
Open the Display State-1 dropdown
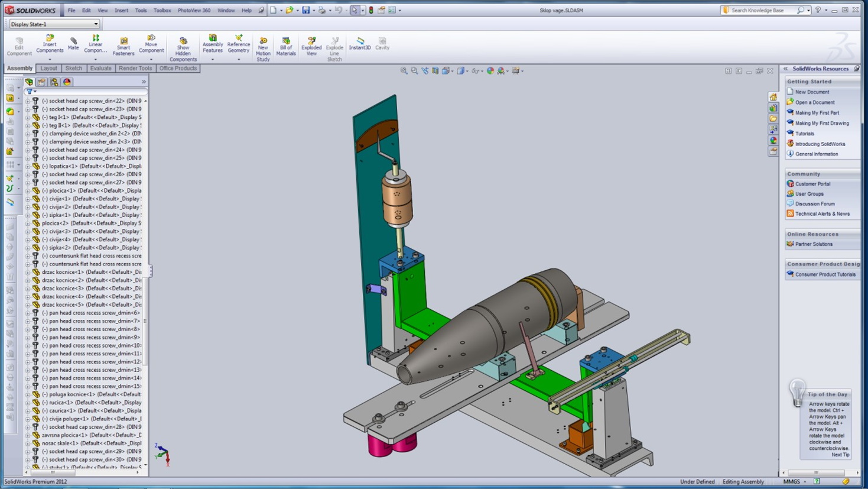coord(96,24)
